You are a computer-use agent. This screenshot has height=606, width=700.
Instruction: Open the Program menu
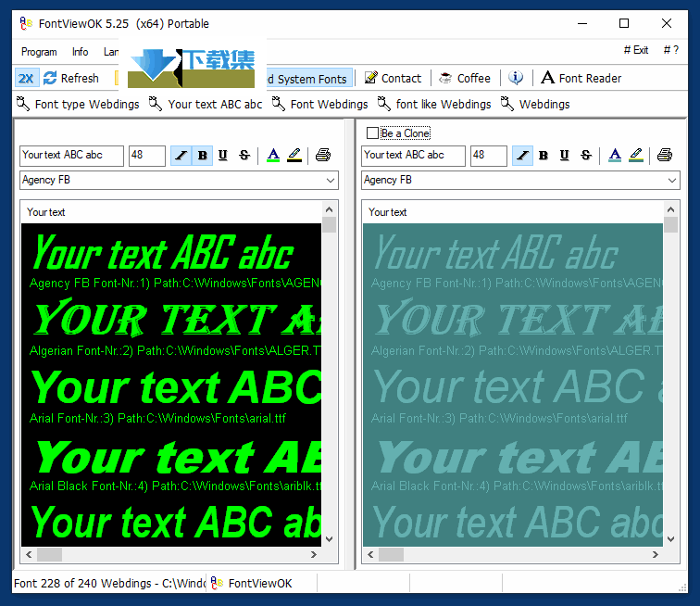tap(39, 52)
